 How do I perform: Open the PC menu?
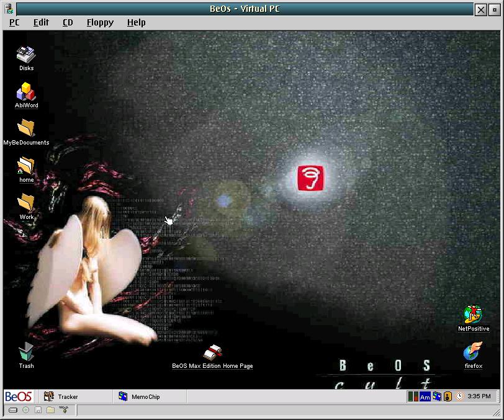pyautogui.click(x=14, y=22)
